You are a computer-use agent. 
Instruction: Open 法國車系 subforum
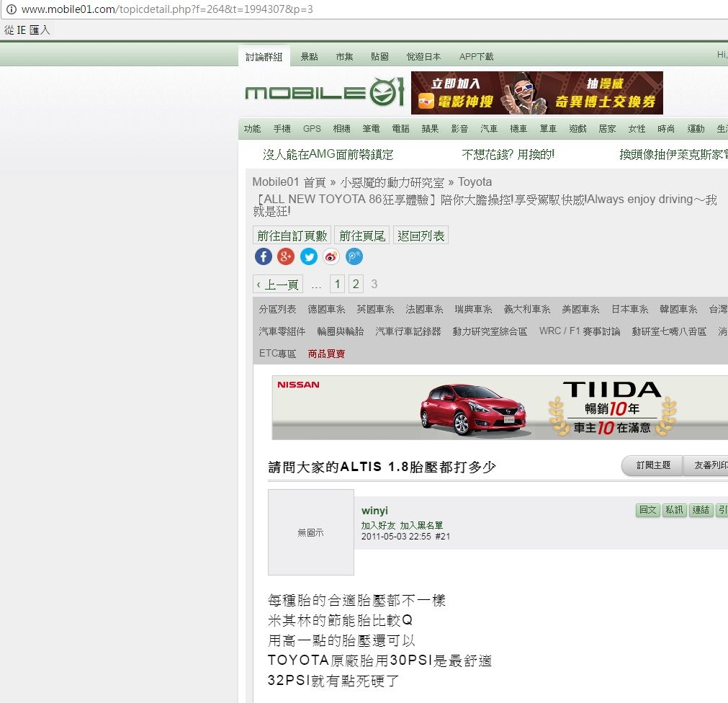tap(424, 309)
